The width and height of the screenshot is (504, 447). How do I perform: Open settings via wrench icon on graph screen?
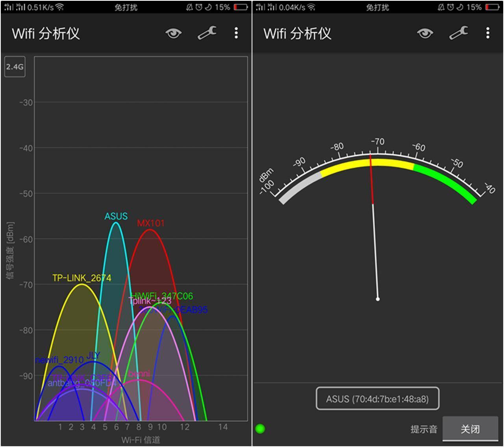tap(206, 33)
